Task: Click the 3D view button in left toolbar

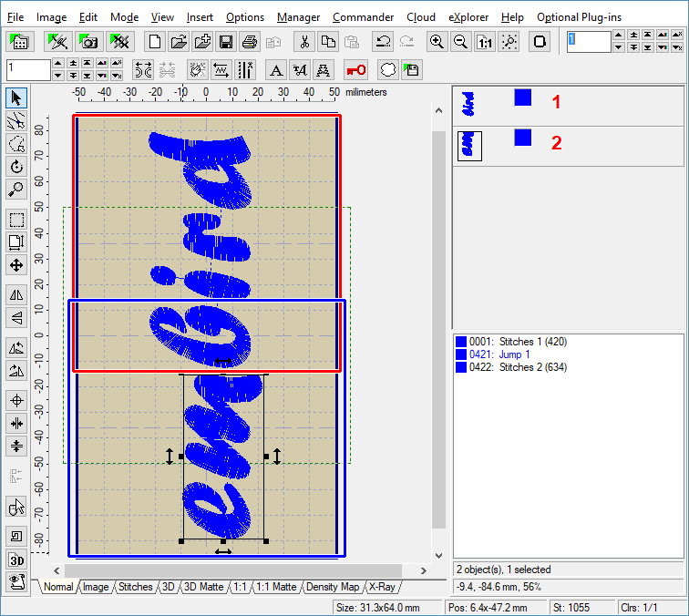Action: [15, 560]
